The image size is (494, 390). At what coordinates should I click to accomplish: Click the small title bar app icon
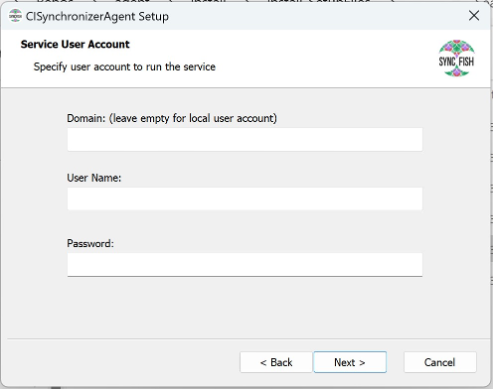tap(15, 16)
